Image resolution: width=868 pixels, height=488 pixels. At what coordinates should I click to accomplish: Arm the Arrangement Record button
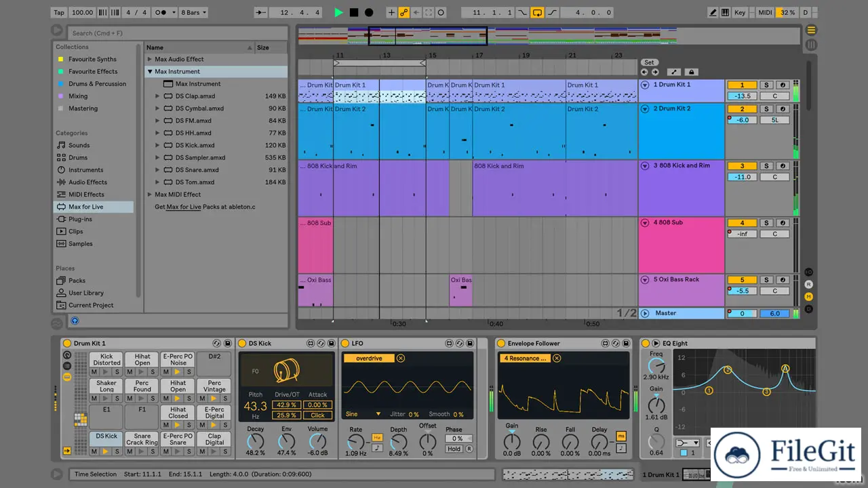pyautogui.click(x=369, y=12)
